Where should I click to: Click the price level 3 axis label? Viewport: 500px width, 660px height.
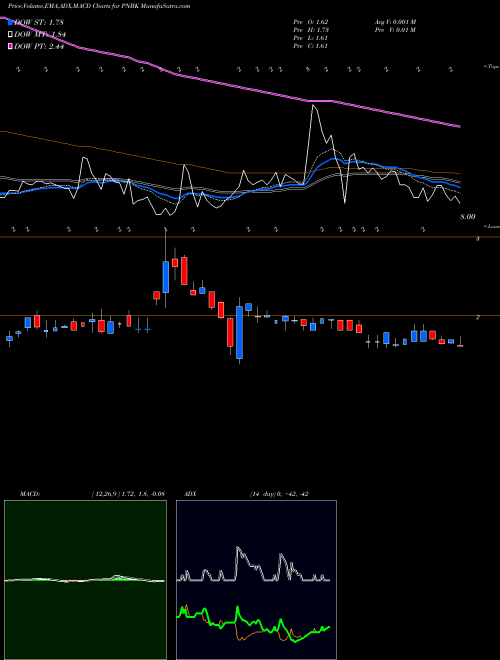477,239
